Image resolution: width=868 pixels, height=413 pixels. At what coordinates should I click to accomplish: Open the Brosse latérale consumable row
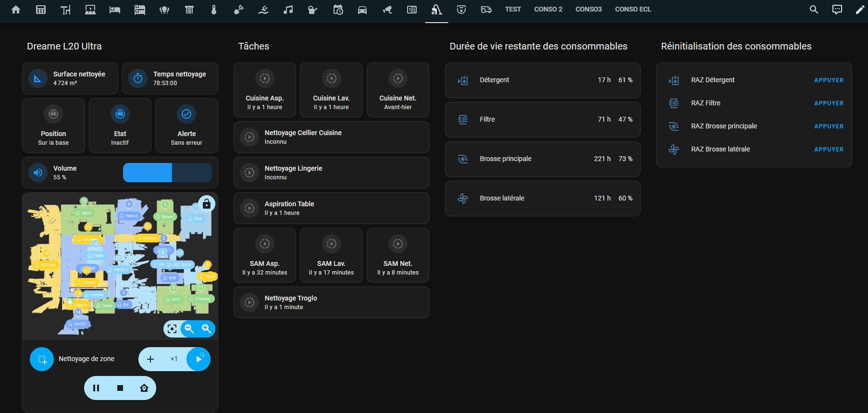tap(543, 199)
